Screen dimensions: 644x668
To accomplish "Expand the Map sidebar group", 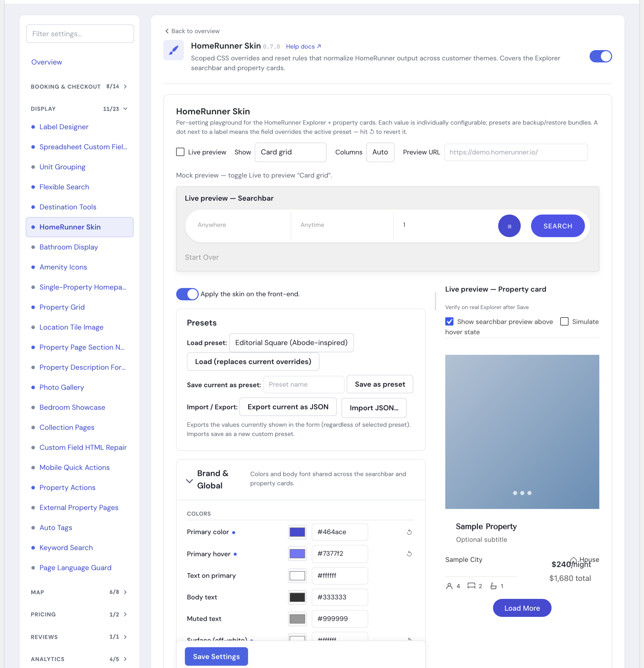I will (79, 592).
